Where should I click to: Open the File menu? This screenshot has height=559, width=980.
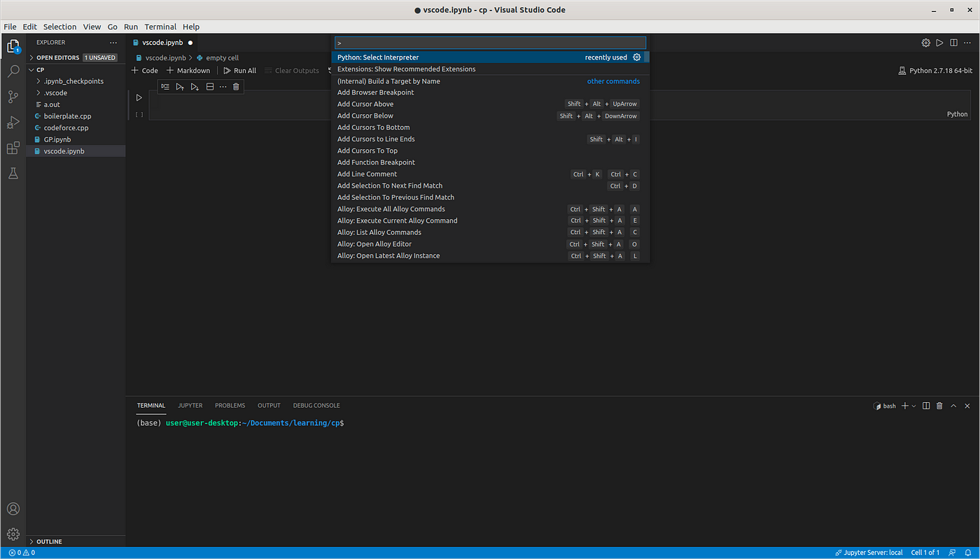10,27
